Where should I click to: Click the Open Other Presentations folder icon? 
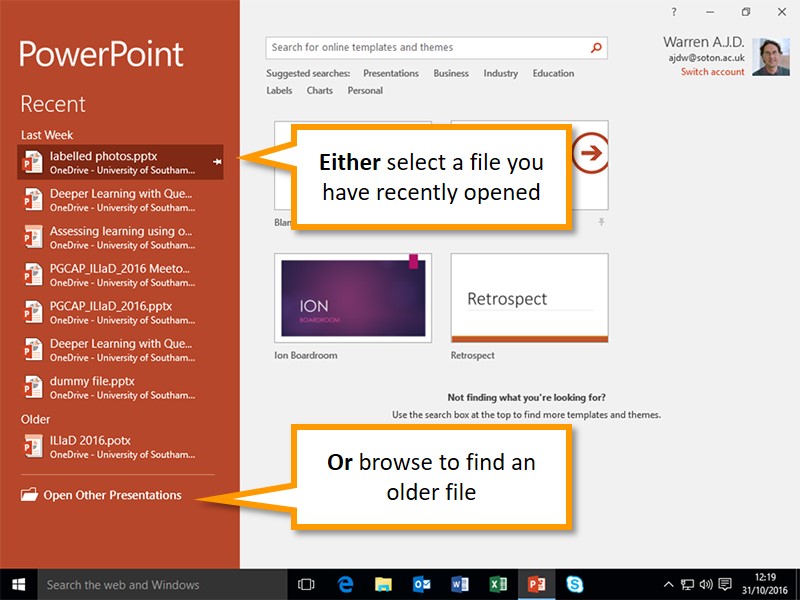[x=29, y=494]
